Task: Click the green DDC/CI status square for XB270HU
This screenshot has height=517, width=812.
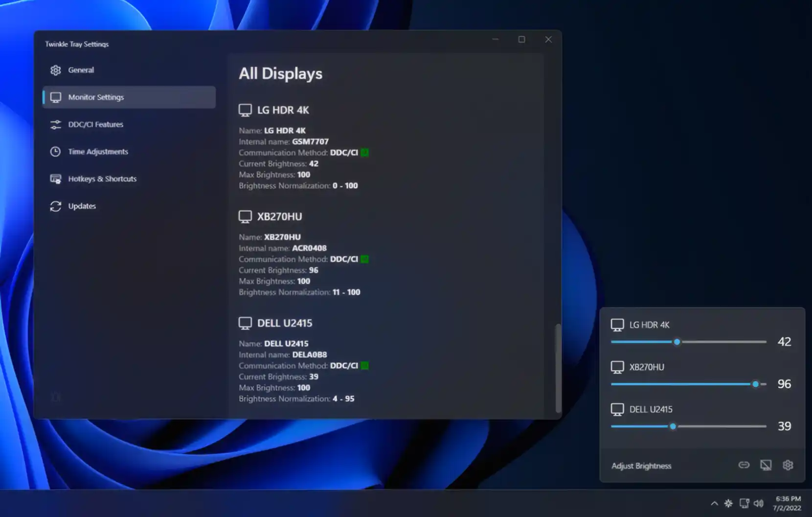Action: tap(364, 259)
